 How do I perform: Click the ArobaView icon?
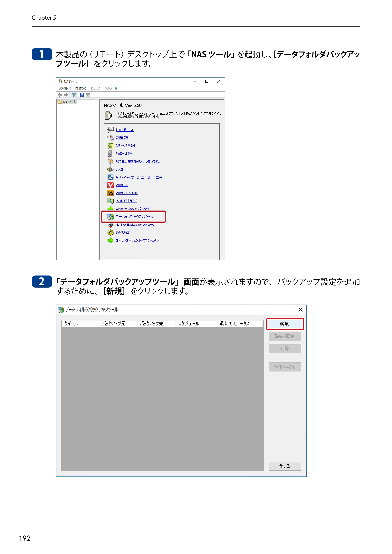110,177
